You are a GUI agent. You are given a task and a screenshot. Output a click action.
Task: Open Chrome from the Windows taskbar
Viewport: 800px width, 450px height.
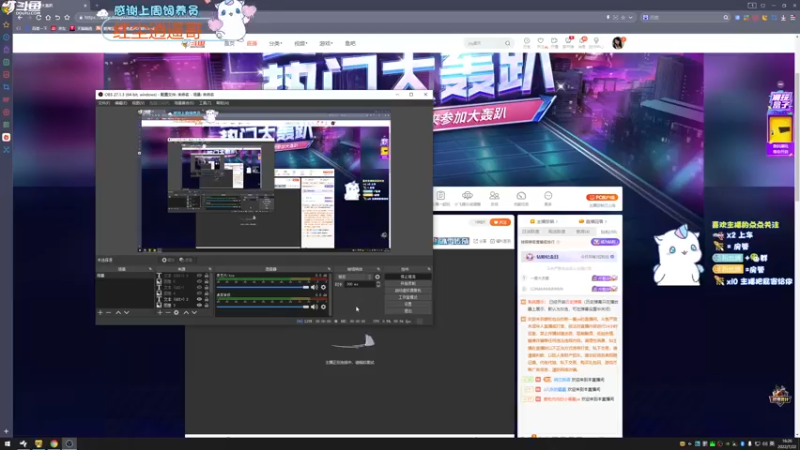[x=54, y=444]
